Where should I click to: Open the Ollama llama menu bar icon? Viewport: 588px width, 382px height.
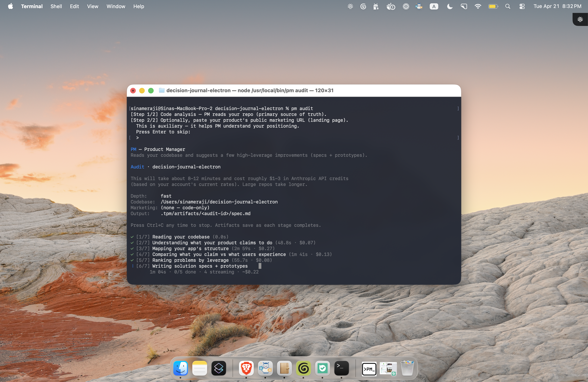point(375,6)
